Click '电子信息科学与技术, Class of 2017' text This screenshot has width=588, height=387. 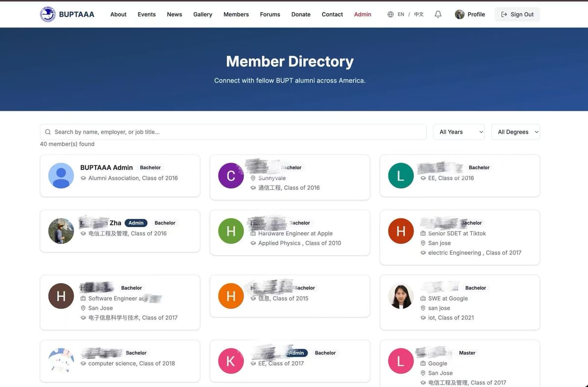(x=133, y=318)
